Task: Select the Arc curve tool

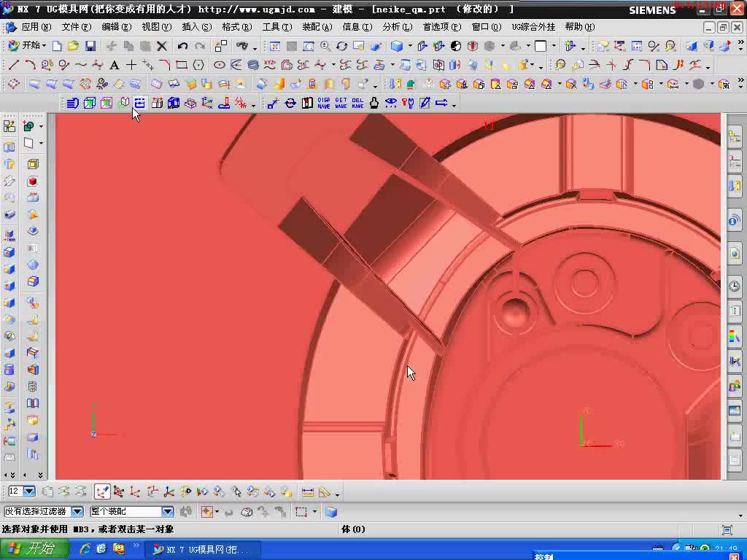Action: 30,65
